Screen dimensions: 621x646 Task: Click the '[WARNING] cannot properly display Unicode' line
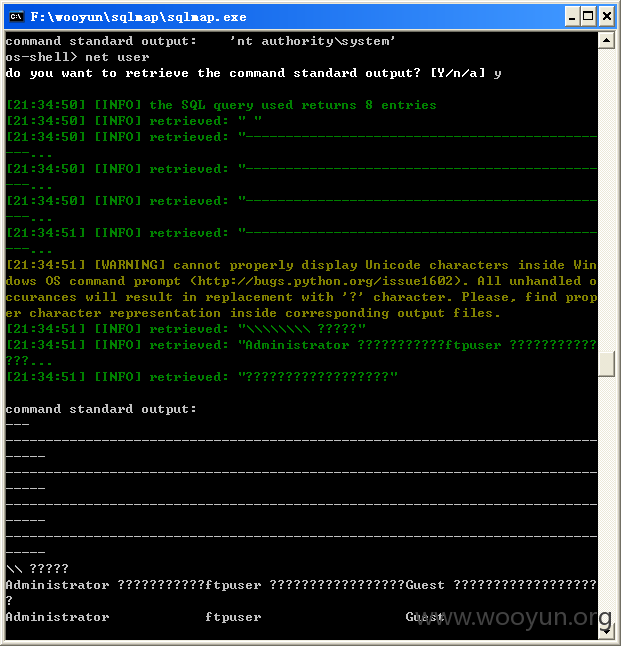point(301,265)
